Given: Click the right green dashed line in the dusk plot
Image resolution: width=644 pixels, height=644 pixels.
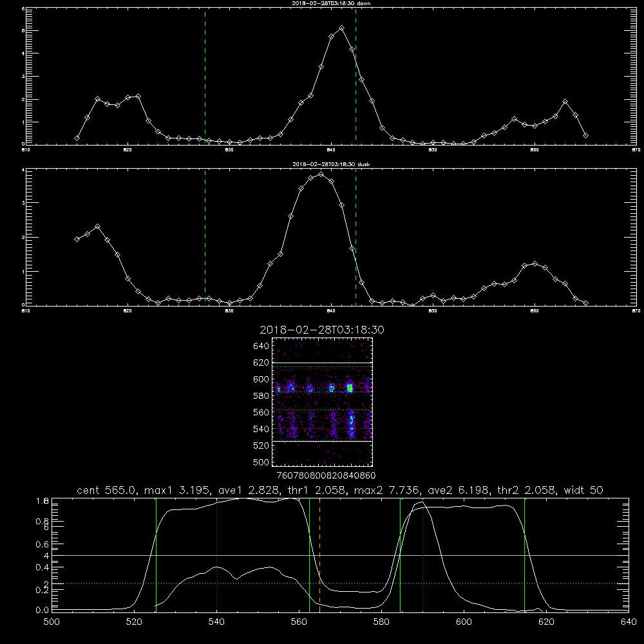Looking at the screenshot, I should (x=355, y=237).
